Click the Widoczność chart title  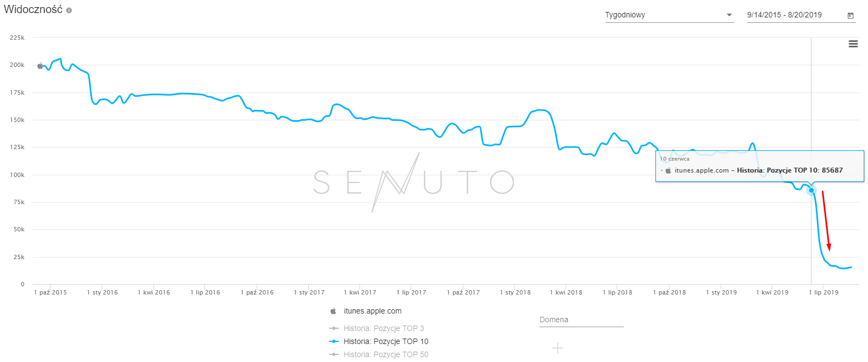(x=33, y=10)
